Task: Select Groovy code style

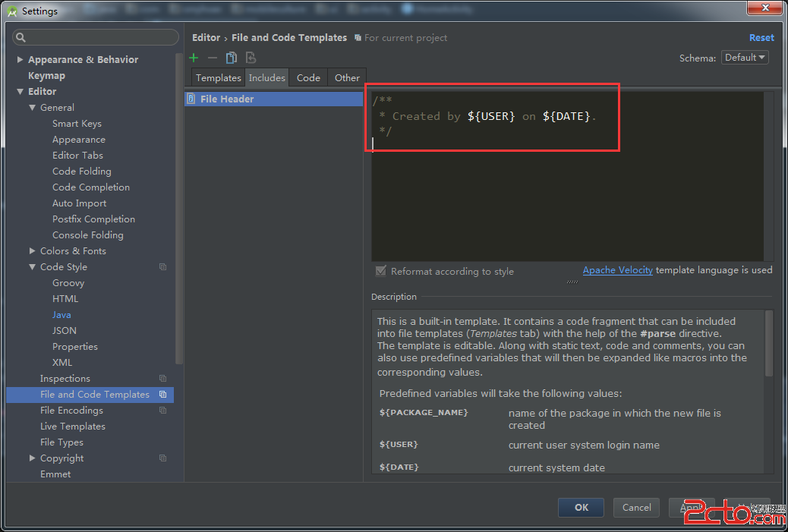Action: pos(68,283)
